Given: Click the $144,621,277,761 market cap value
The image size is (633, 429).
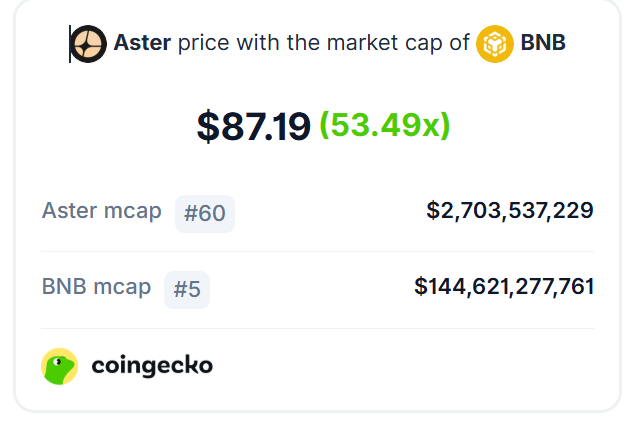Looking at the screenshot, I should (x=504, y=287).
